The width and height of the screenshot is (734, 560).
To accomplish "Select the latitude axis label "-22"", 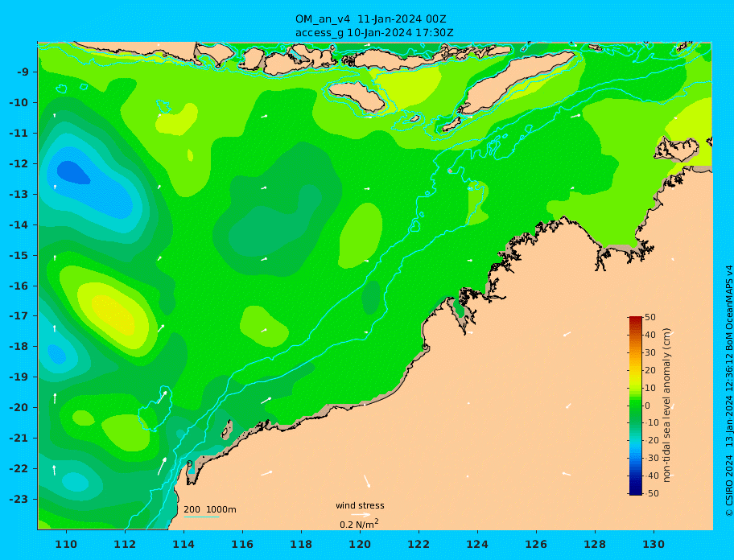I will pos(19,469).
